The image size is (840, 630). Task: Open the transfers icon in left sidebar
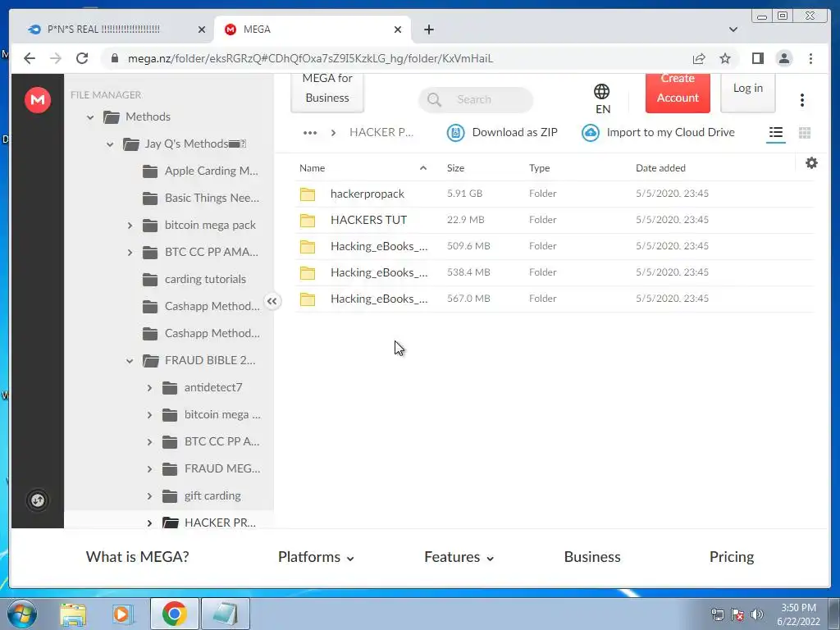click(38, 500)
